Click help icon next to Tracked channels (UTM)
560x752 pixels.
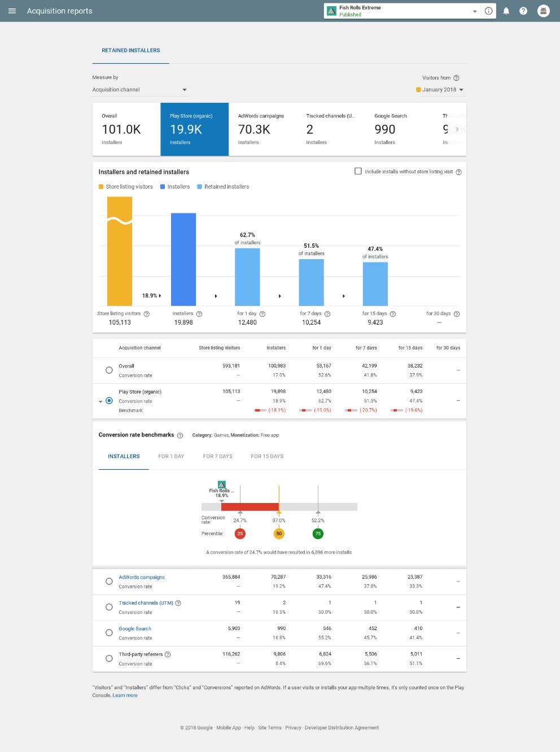[x=178, y=603]
